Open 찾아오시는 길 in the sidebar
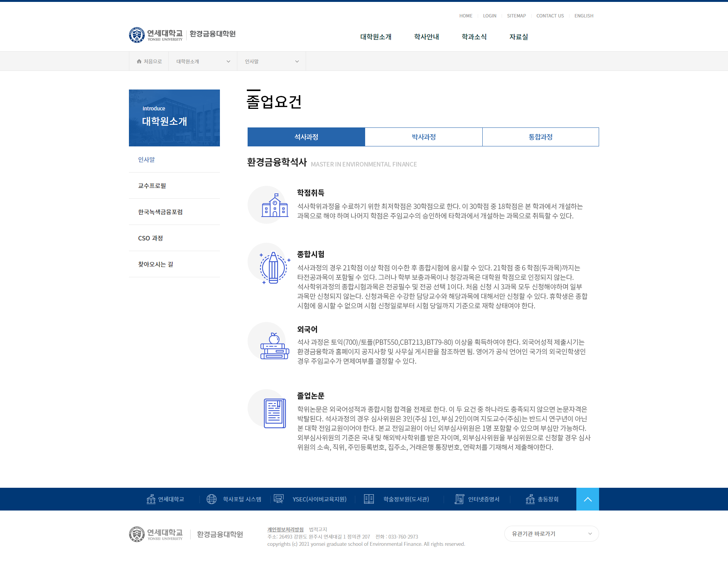The image size is (728, 564). (x=155, y=264)
